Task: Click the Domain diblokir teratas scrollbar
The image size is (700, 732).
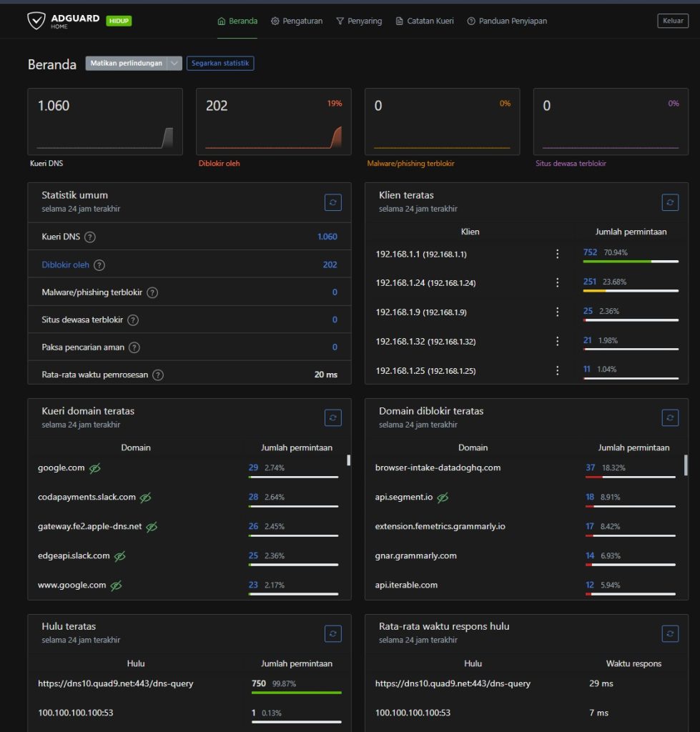Action: [x=686, y=465]
